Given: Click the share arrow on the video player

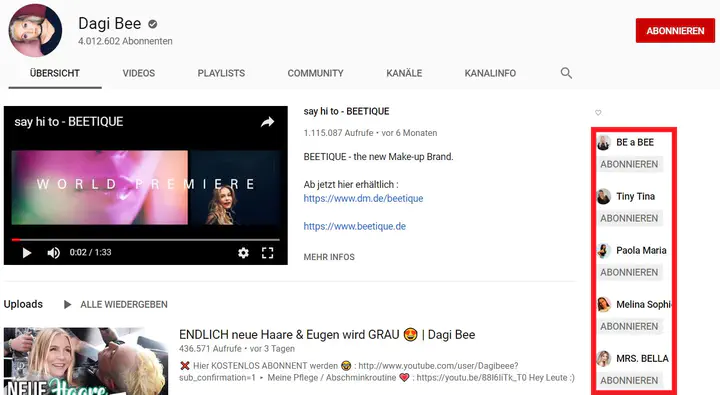Looking at the screenshot, I should click(267, 122).
